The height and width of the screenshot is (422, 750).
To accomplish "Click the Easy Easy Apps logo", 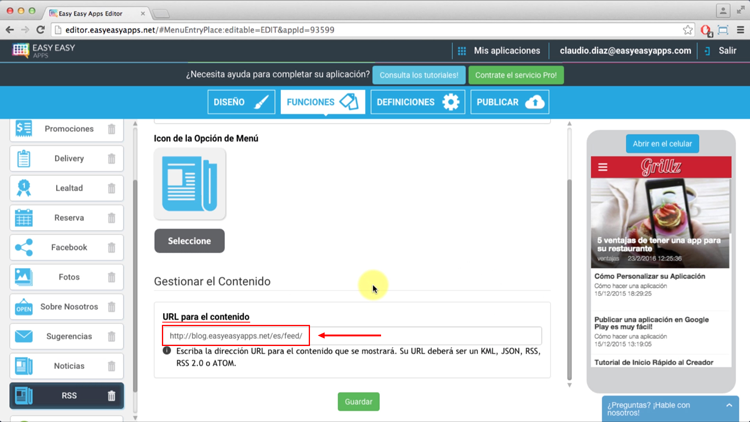I will (44, 50).
